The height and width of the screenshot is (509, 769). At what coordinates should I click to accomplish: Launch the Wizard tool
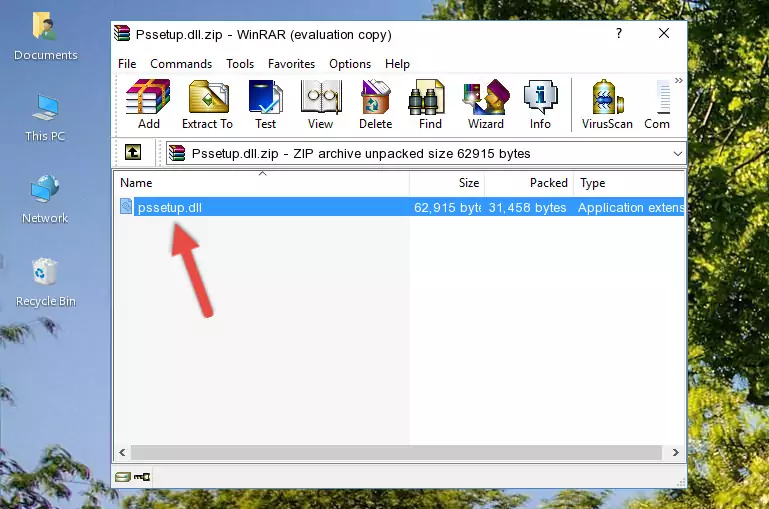click(x=486, y=104)
